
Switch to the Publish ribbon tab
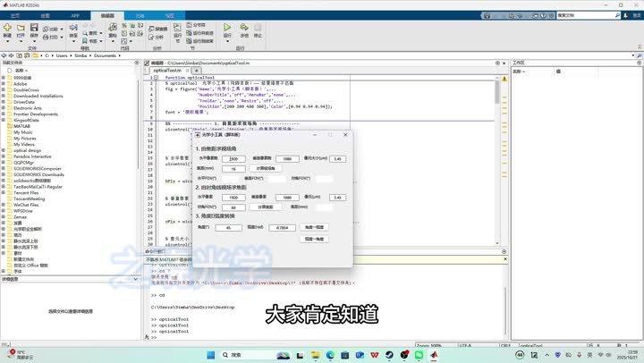pyautogui.click(x=140, y=15)
